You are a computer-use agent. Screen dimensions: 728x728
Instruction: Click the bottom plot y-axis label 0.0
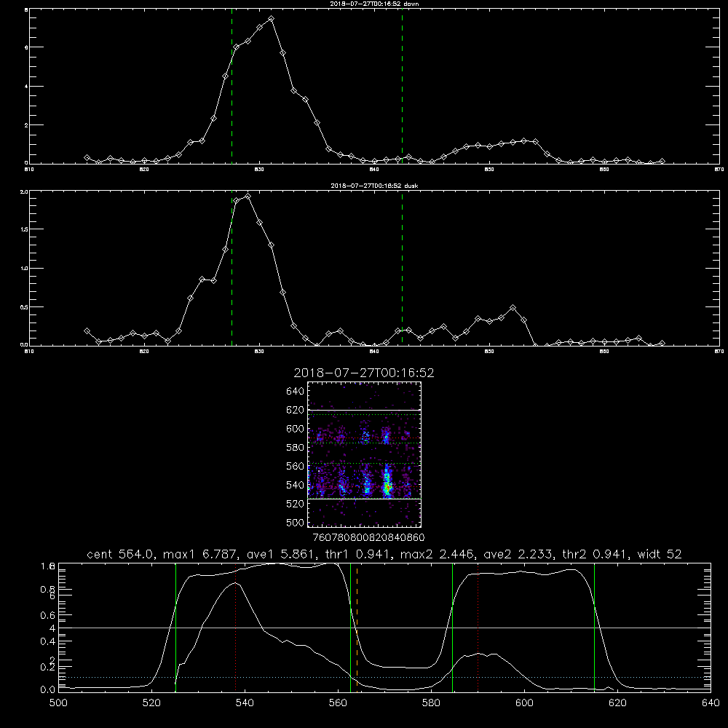pyautogui.click(x=48, y=690)
